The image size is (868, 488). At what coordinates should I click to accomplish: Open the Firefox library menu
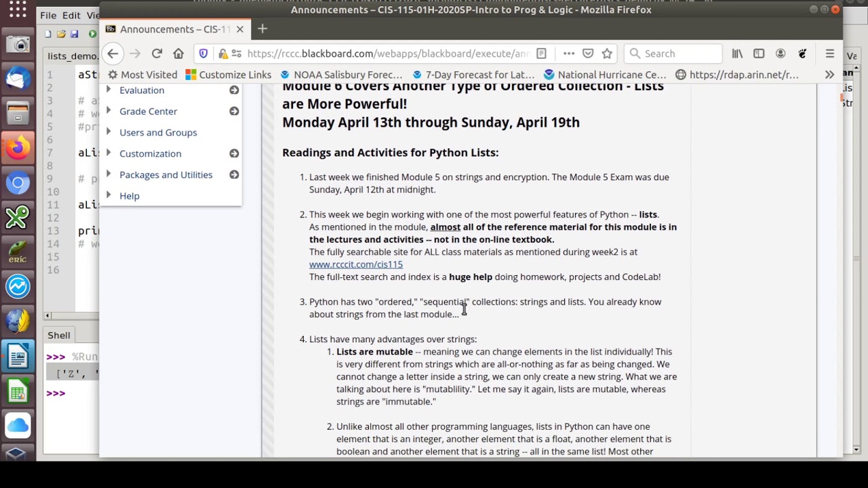[737, 54]
